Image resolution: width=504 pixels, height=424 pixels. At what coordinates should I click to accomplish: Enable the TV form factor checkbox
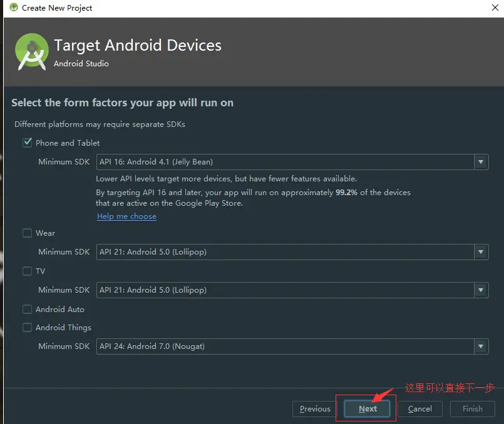click(x=28, y=271)
